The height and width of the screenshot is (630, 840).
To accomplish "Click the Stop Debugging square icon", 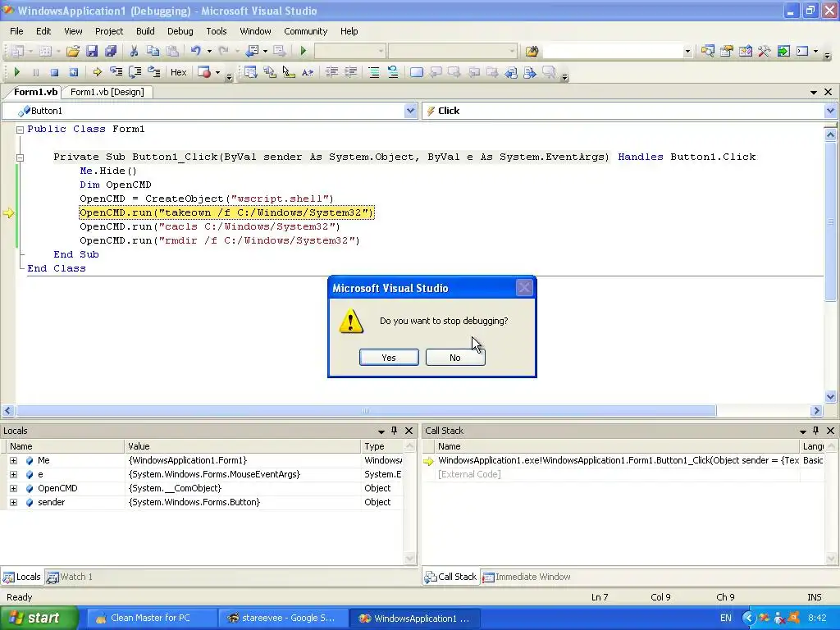I will [x=54, y=72].
